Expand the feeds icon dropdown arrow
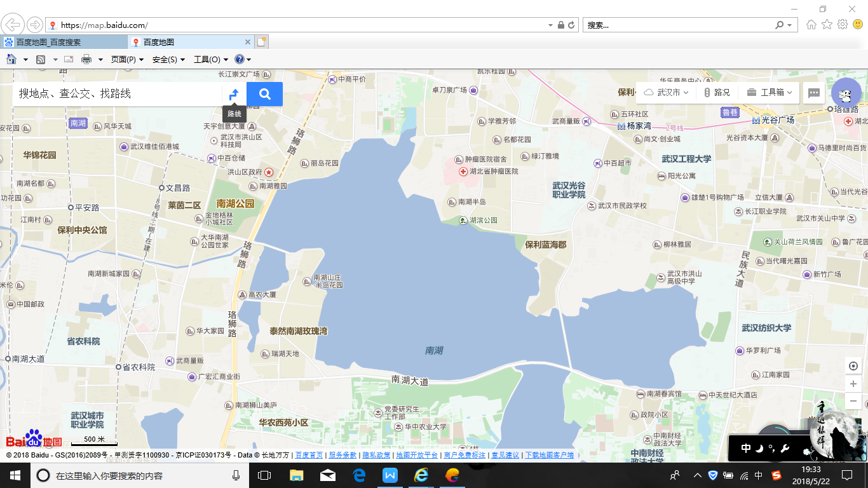This screenshot has height=488, width=868. (55, 60)
